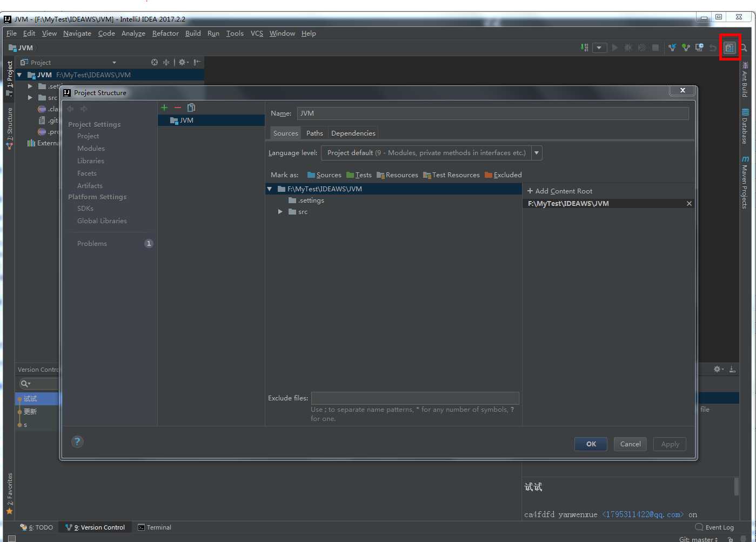
Task: Open Terminal tool window tab
Action: (x=155, y=527)
